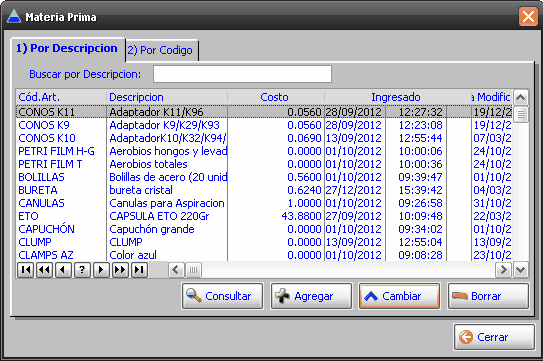Click description CAPSULA ETO 220Gr
The image size is (543, 361).
159,216
